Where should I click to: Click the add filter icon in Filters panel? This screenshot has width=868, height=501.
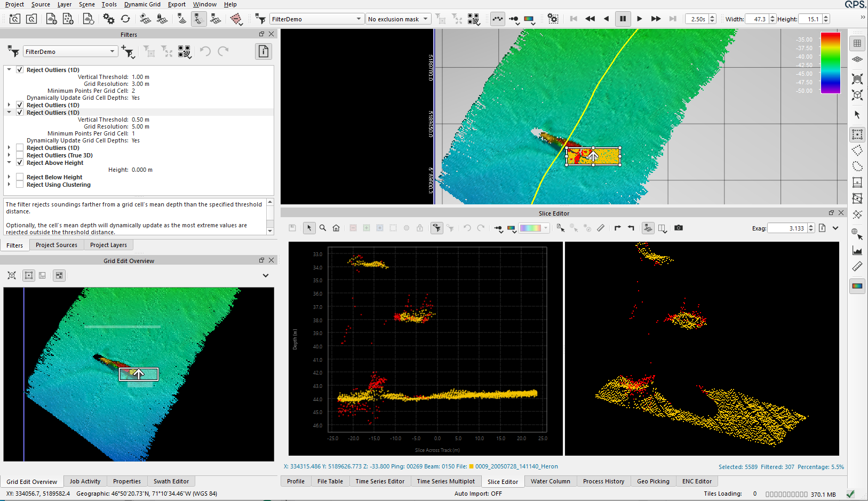(128, 52)
